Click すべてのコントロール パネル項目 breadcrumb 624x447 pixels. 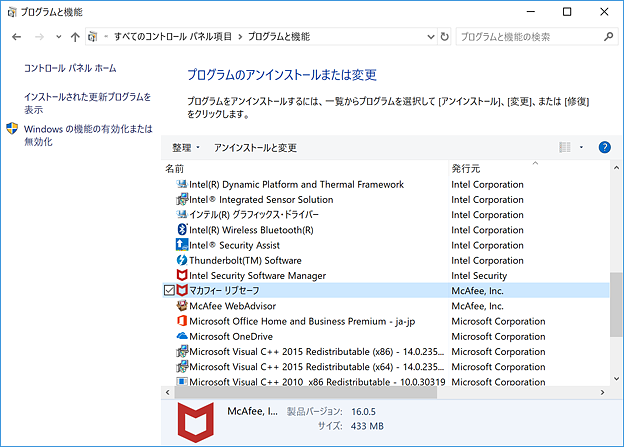point(173,37)
